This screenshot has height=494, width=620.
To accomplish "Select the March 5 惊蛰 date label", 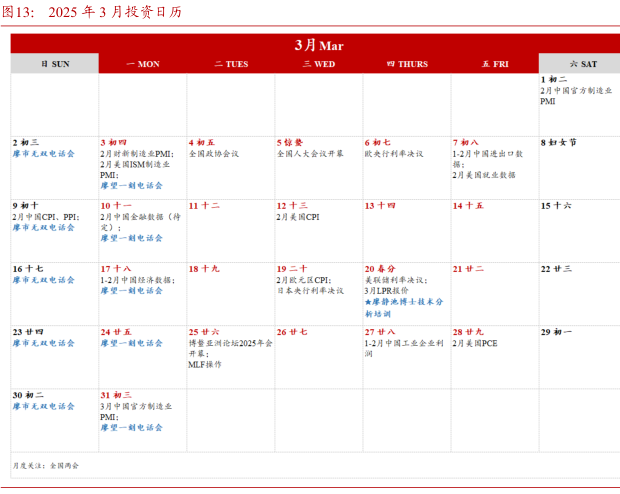I will point(290,143).
